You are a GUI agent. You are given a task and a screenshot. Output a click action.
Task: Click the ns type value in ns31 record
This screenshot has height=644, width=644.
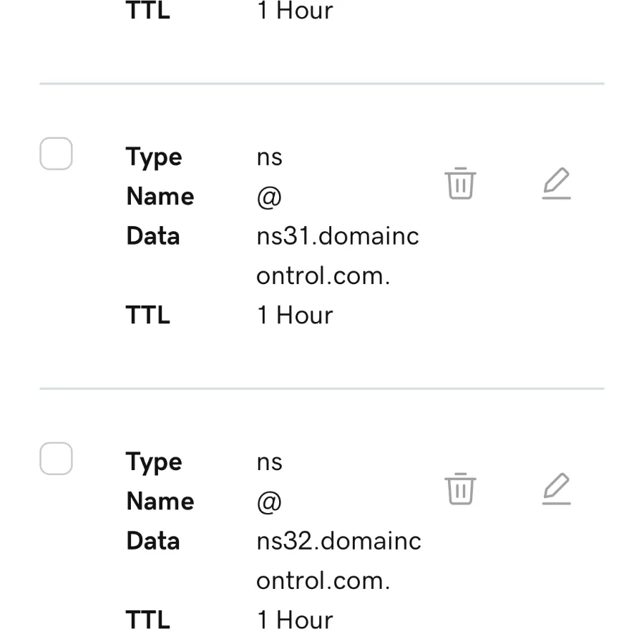click(x=269, y=157)
